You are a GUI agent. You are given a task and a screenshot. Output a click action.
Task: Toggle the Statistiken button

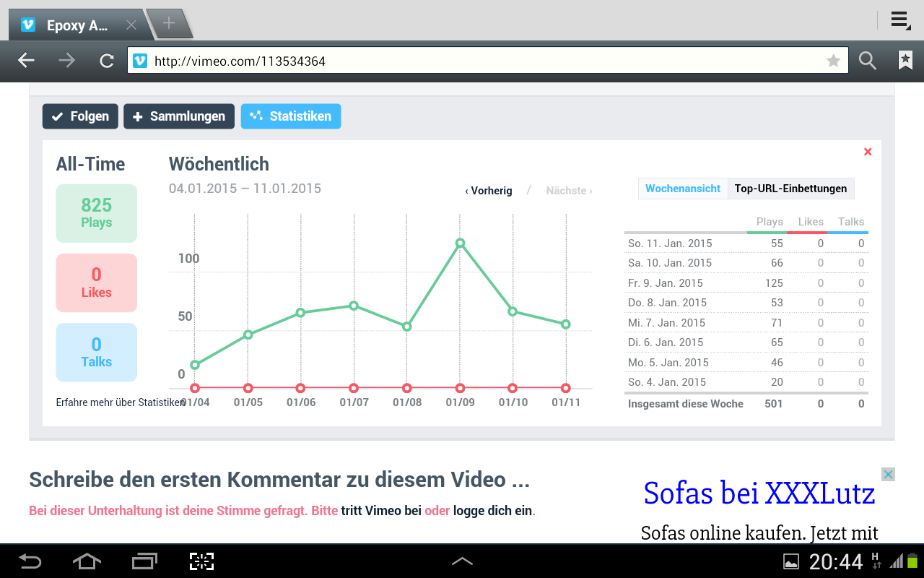[x=291, y=116]
